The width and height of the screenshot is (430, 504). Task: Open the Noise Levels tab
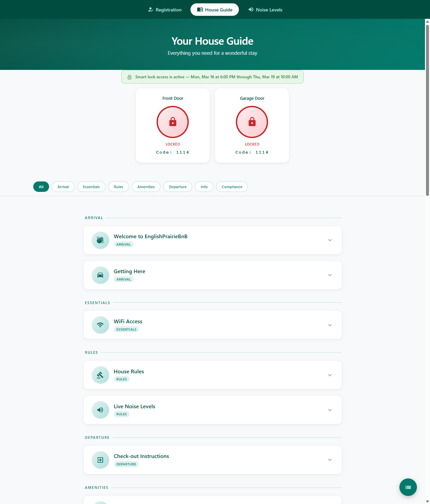[x=265, y=9]
